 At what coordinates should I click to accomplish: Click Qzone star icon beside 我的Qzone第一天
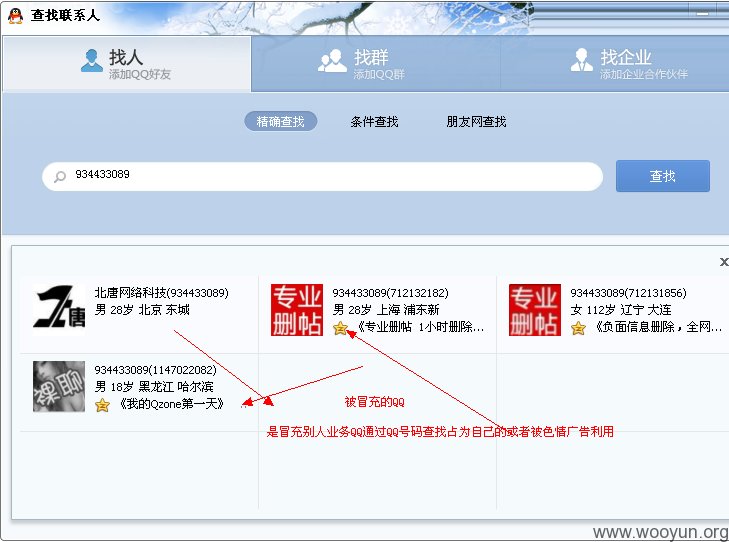[x=102, y=405]
